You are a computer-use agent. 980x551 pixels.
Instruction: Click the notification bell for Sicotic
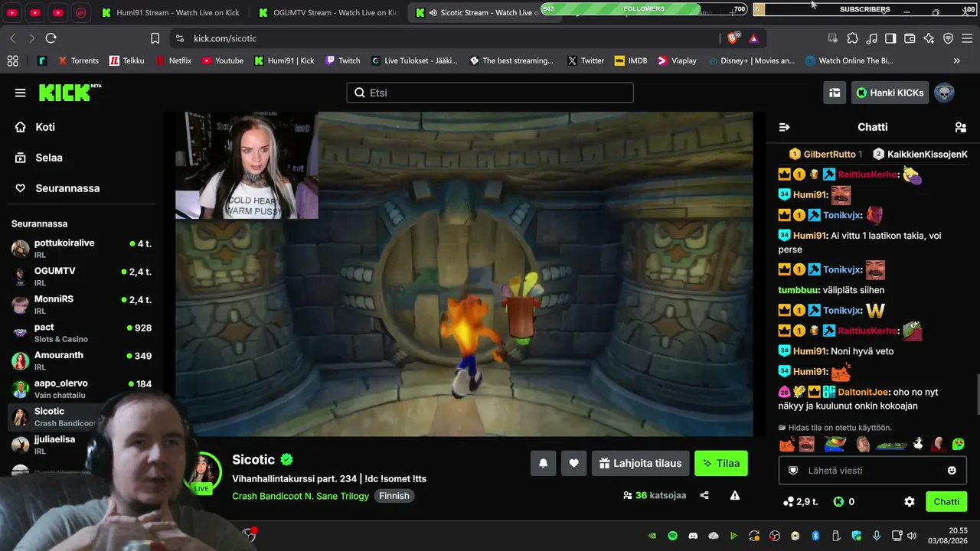tap(543, 463)
